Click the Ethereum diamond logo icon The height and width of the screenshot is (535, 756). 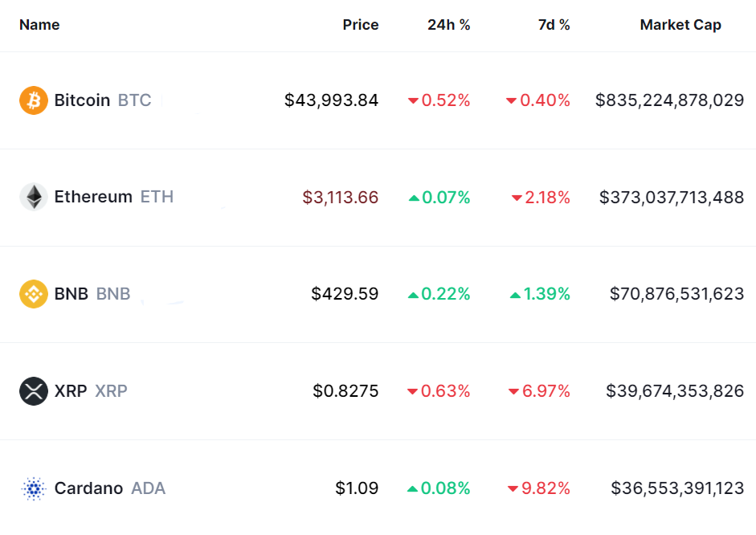pos(34,197)
